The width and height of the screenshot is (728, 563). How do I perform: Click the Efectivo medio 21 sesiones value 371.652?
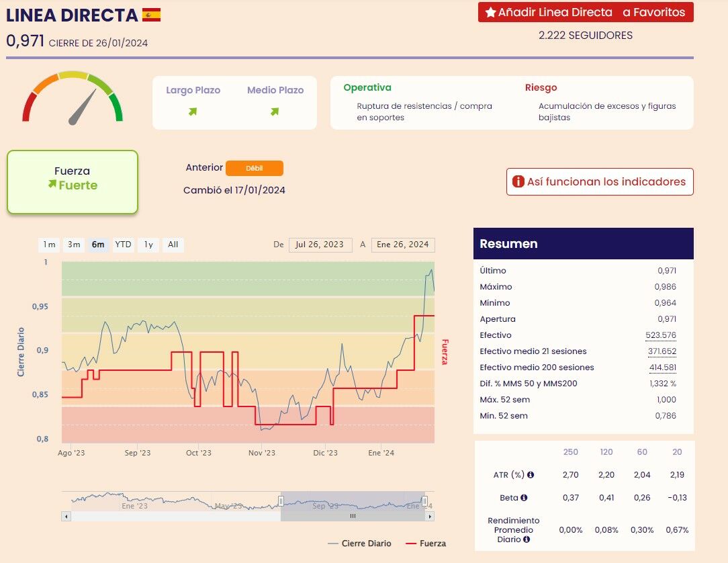662,351
